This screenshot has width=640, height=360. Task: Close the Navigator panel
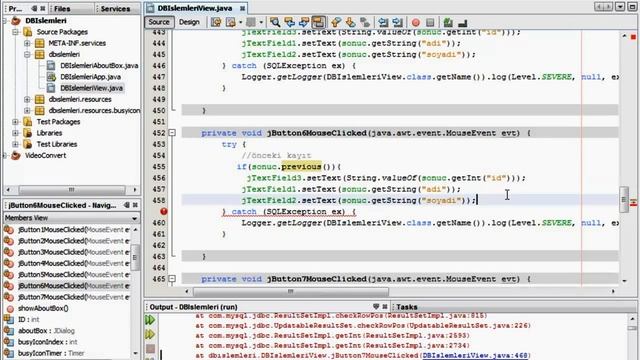point(135,205)
